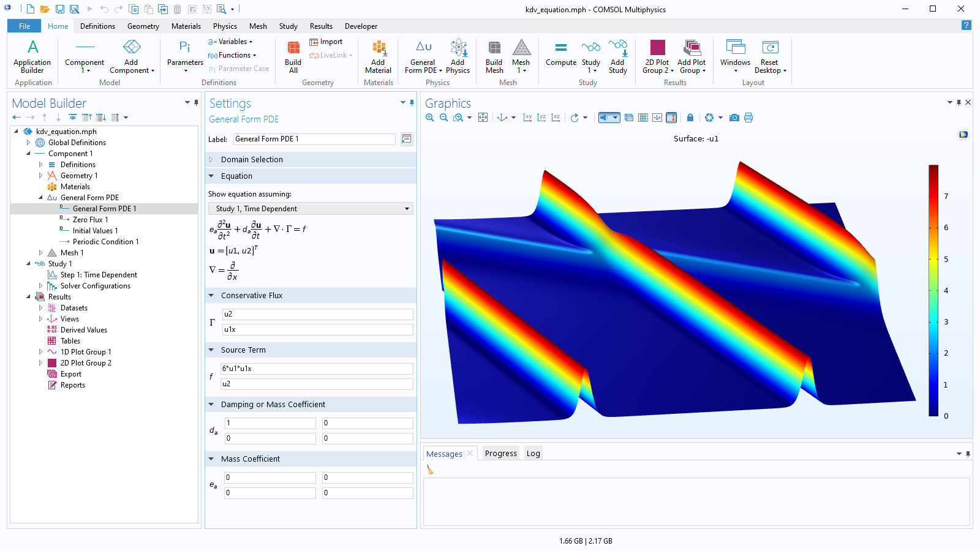Toggle the grid display in Graphics
Screen dimensions: 980x551
point(643,118)
